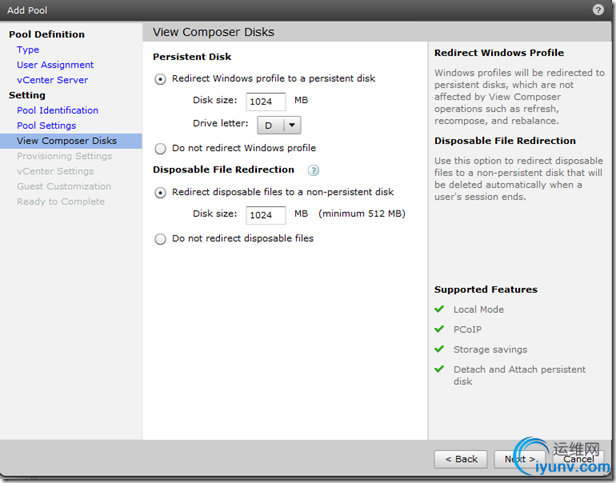
Task: Click the 'PCoIP' feature text
Action: pos(467,329)
